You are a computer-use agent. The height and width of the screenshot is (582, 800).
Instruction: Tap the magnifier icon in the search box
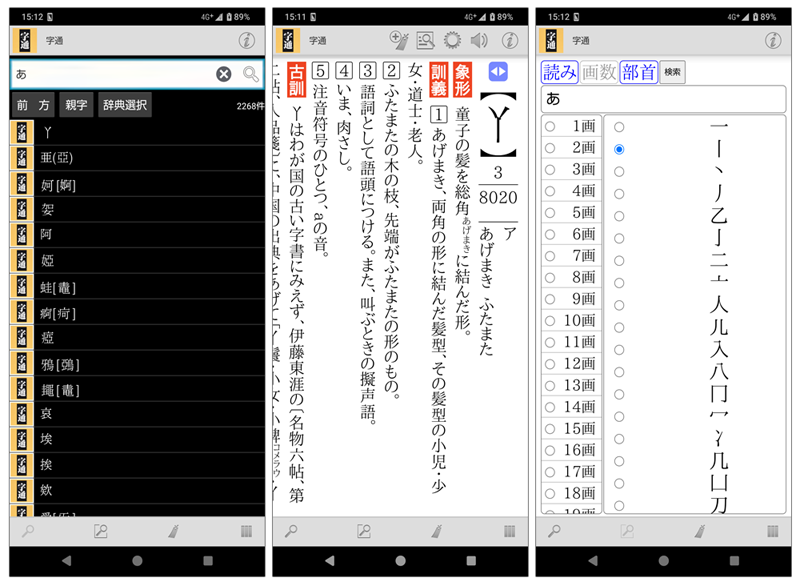point(250,74)
